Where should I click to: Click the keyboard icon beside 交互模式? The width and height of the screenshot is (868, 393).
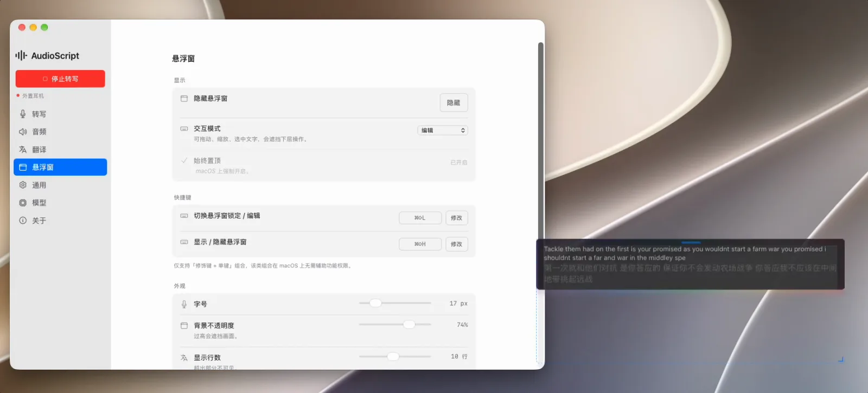pyautogui.click(x=184, y=129)
